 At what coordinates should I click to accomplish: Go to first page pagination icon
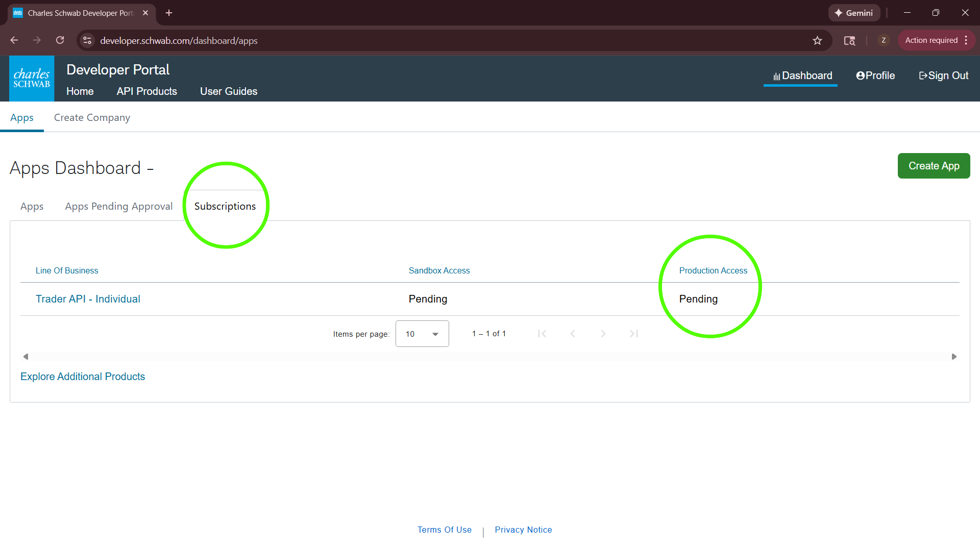[542, 334]
